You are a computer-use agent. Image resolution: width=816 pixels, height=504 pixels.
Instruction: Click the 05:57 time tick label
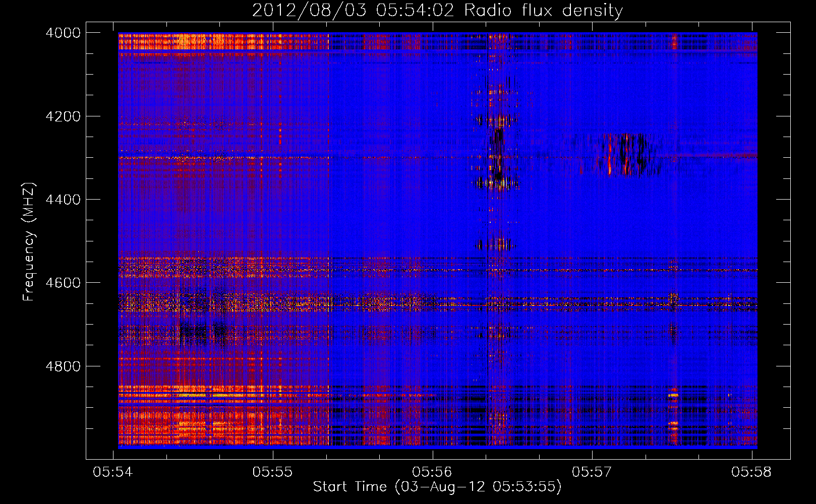(592, 472)
